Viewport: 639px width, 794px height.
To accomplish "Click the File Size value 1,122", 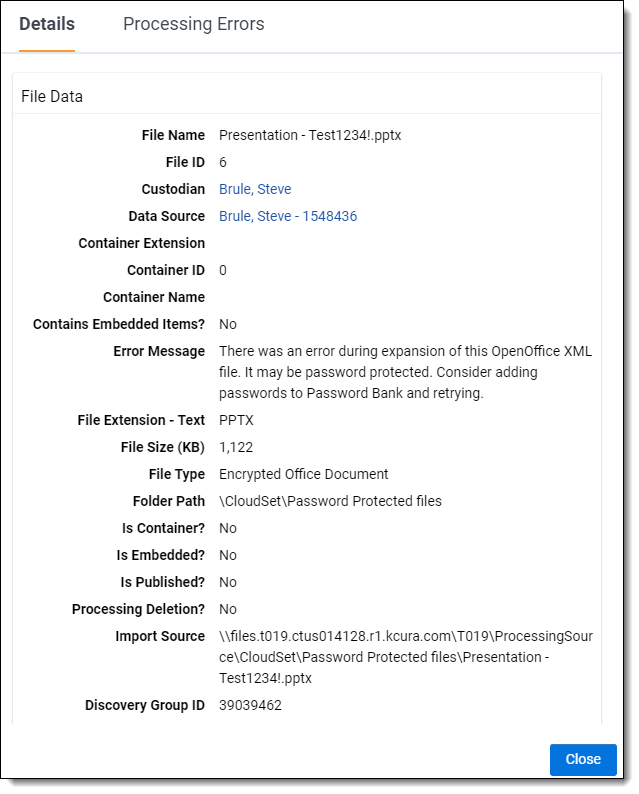I will coord(236,447).
